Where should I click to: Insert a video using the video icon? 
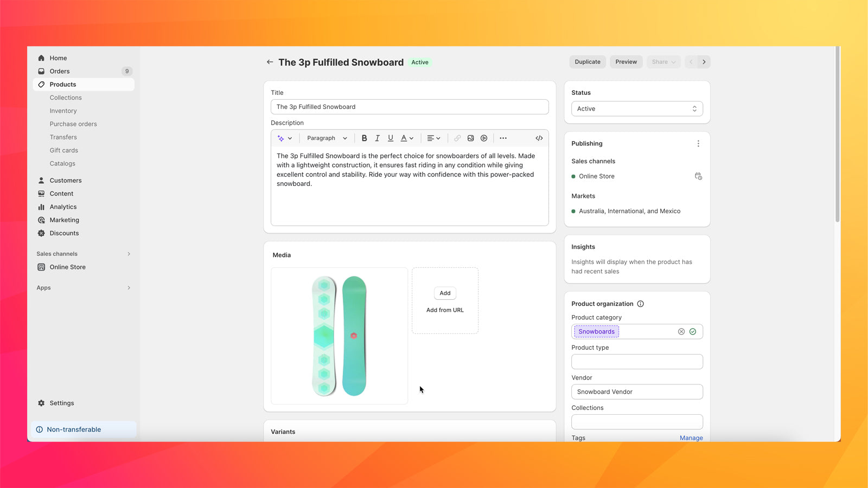click(x=483, y=138)
